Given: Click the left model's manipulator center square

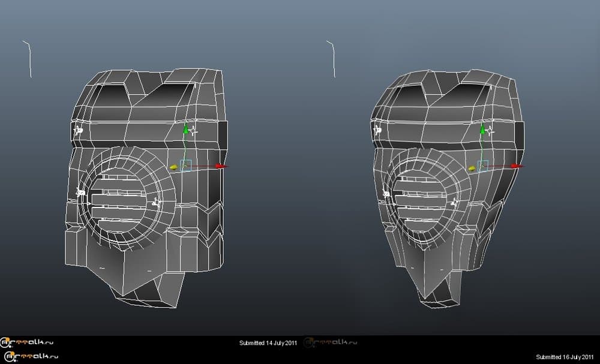Looking at the screenshot, I should 186,166.
